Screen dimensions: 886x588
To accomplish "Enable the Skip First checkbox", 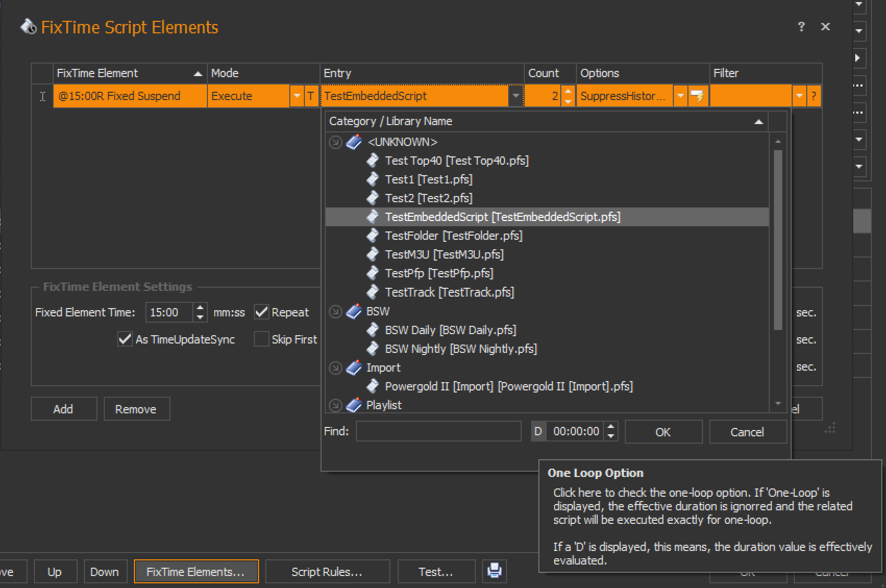I will pos(262,339).
